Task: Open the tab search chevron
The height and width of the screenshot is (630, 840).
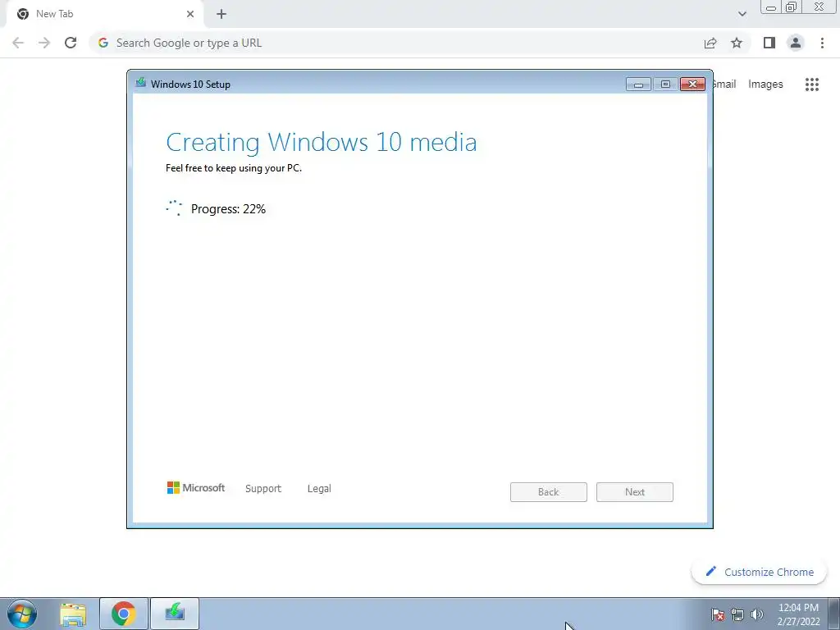Action: click(x=742, y=14)
